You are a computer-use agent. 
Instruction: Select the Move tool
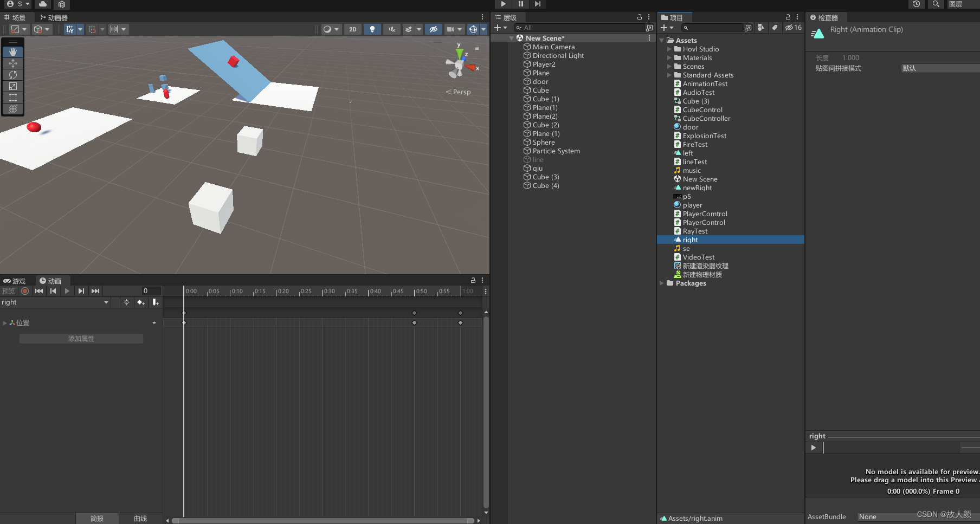(x=12, y=63)
